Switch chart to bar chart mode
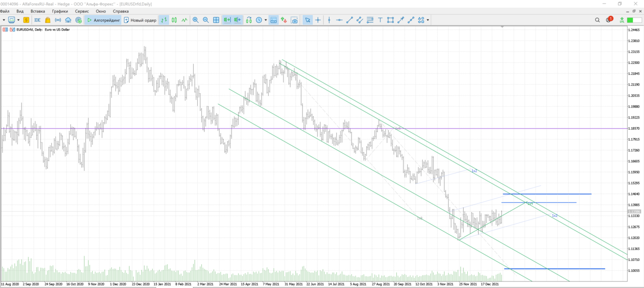 click(x=164, y=20)
